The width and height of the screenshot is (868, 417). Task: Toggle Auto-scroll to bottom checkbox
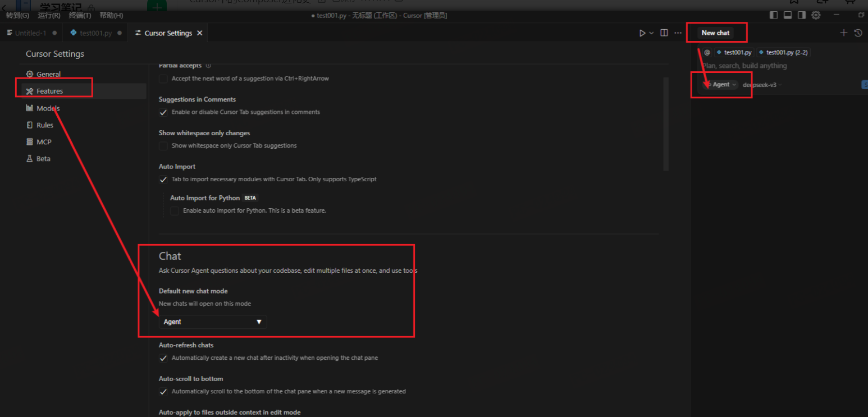click(x=163, y=392)
